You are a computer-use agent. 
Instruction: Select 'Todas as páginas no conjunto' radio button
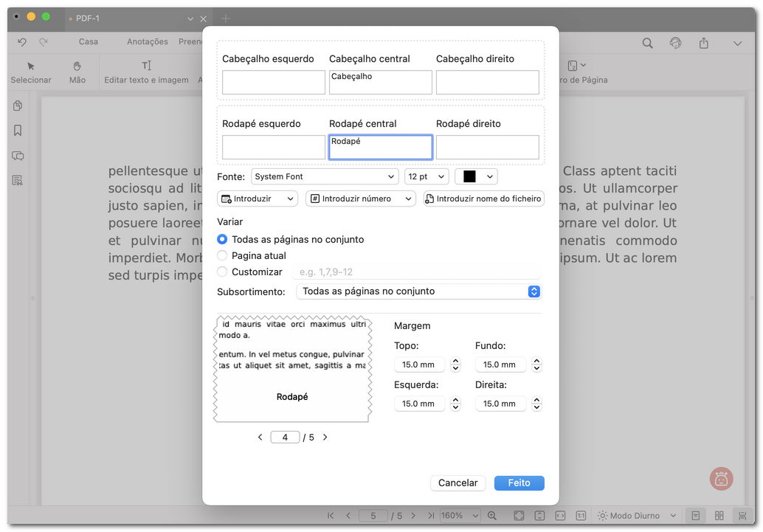click(x=222, y=240)
